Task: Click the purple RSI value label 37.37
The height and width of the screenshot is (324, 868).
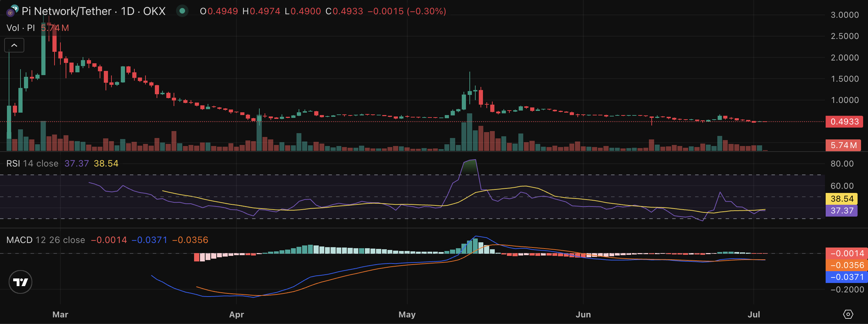Action: [842, 211]
